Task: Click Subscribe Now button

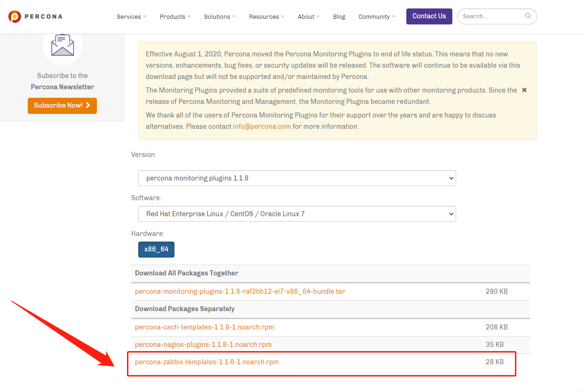Action: click(x=62, y=105)
